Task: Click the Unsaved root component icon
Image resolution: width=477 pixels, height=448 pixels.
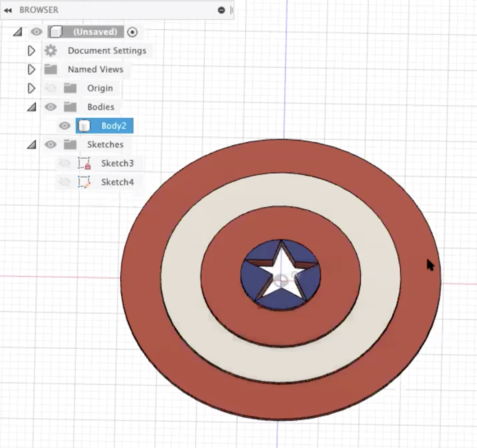Action: pos(55,32)
